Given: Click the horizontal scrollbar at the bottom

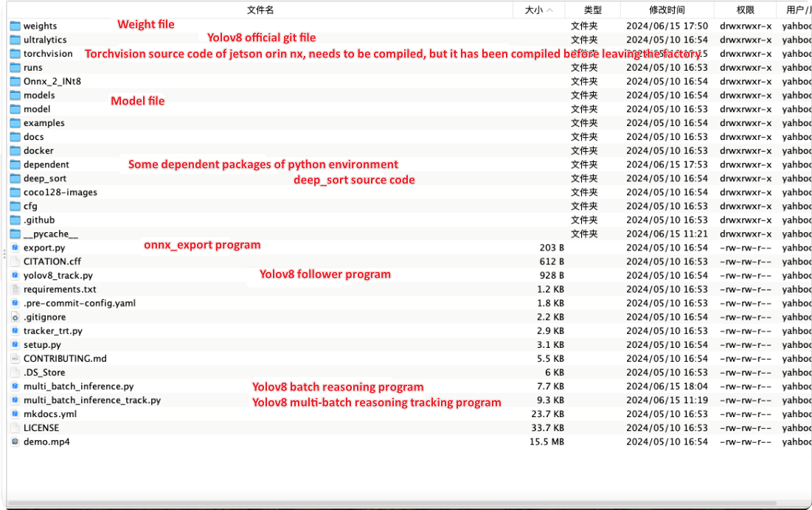Looking at the screenshot, I should 392,503.
